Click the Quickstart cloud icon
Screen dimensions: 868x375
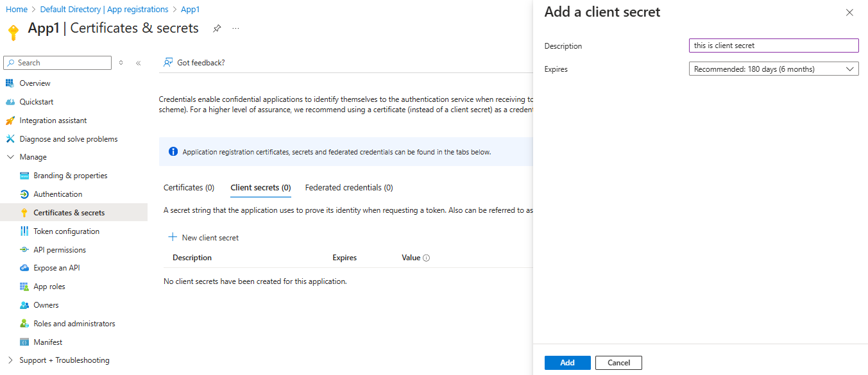click(10, 102)
